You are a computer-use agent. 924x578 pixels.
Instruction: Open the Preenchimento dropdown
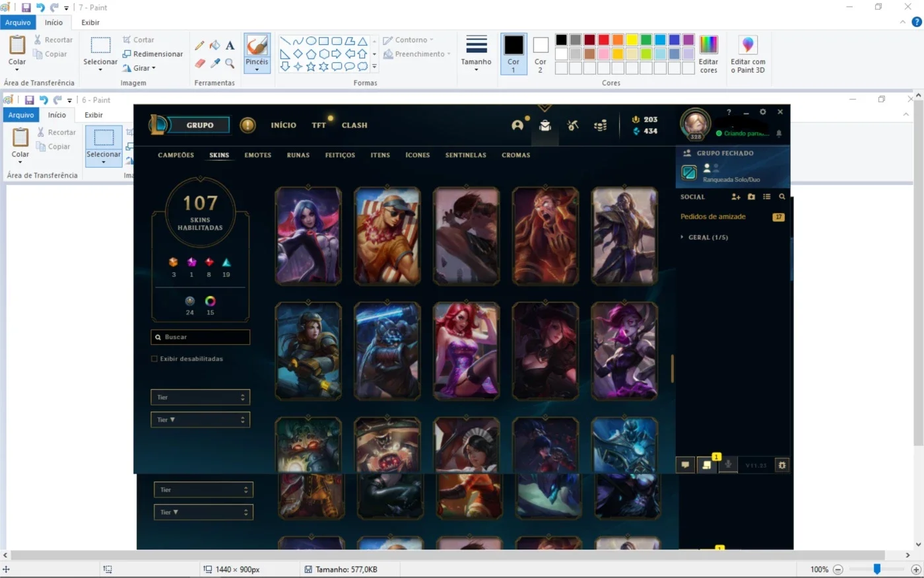point(417,54)
